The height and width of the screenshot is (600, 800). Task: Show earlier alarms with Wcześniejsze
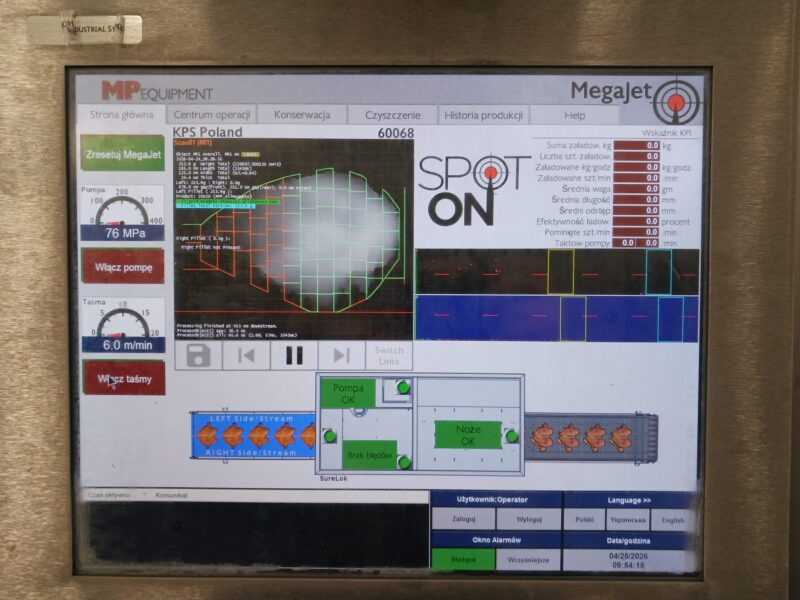coord(529,560)
